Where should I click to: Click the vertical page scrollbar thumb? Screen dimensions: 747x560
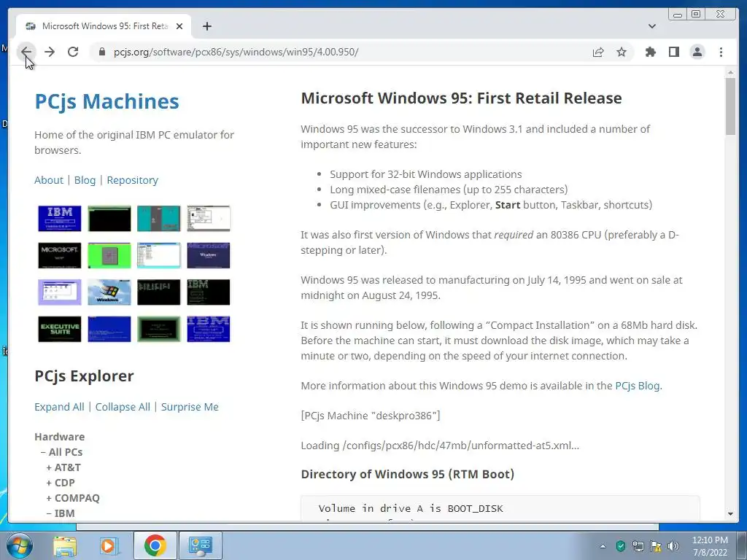[730, 106]
